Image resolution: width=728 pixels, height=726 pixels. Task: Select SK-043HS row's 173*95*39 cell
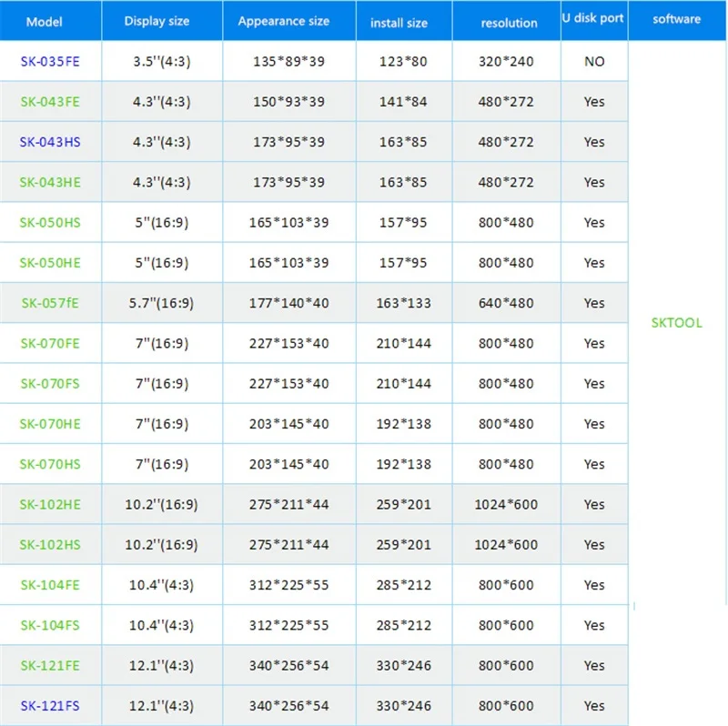coord(288,142)
